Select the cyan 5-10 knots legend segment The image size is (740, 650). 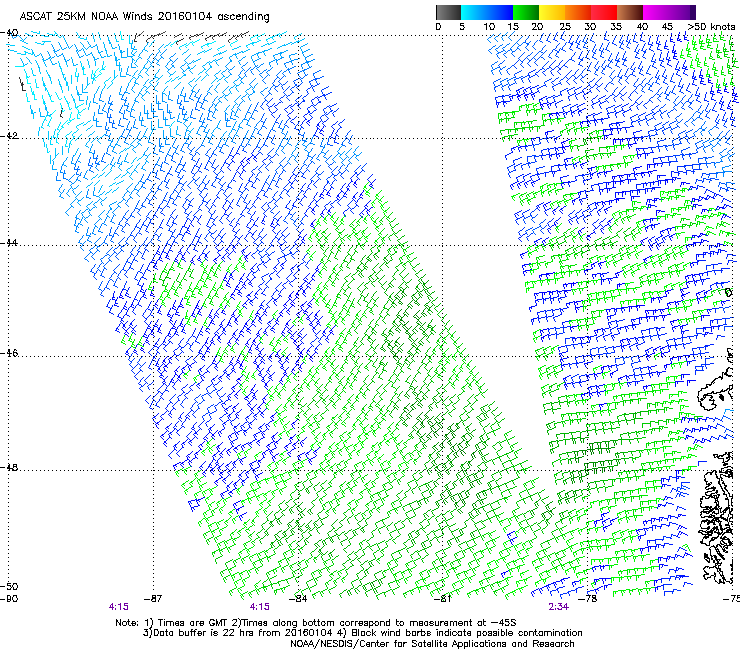[x=474, y=12]
